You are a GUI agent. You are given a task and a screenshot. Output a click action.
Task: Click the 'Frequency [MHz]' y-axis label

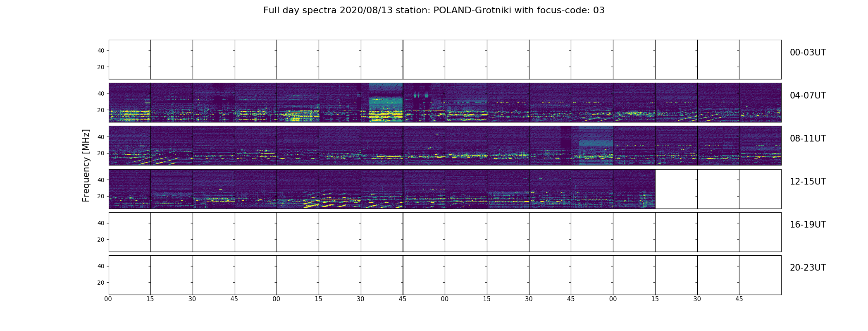click(x=86, y=165)
